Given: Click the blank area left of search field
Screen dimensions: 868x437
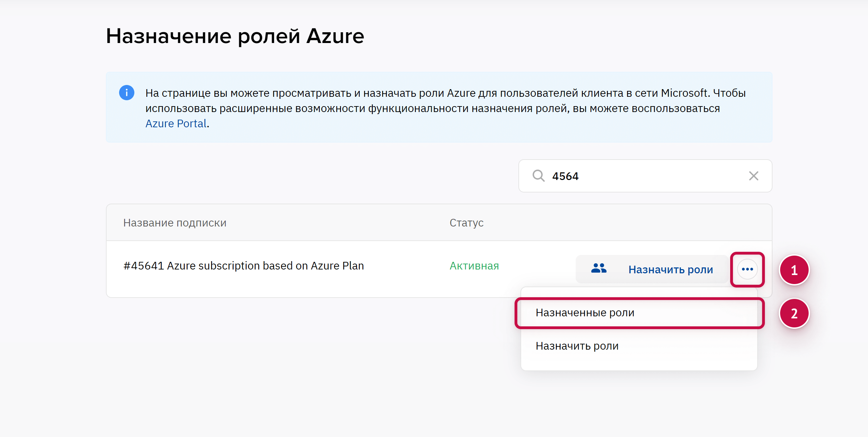Looking at the screenshot, I should point(312,176).
